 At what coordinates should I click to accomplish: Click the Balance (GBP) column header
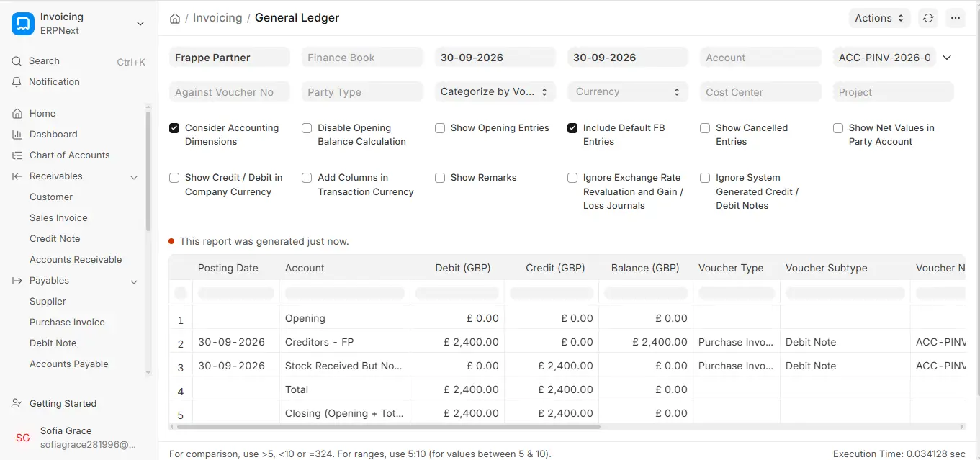(645, 268)
